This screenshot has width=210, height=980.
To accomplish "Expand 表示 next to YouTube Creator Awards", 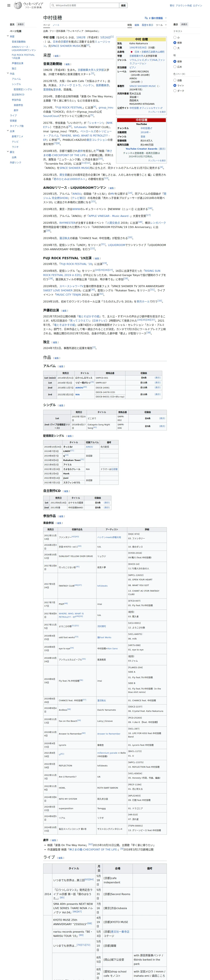I will click(162, 149).
